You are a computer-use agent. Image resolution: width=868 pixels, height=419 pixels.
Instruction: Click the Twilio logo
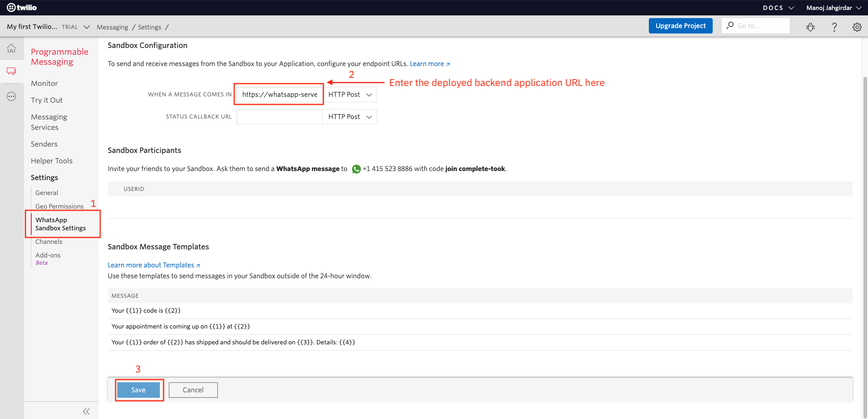point(22,7)
